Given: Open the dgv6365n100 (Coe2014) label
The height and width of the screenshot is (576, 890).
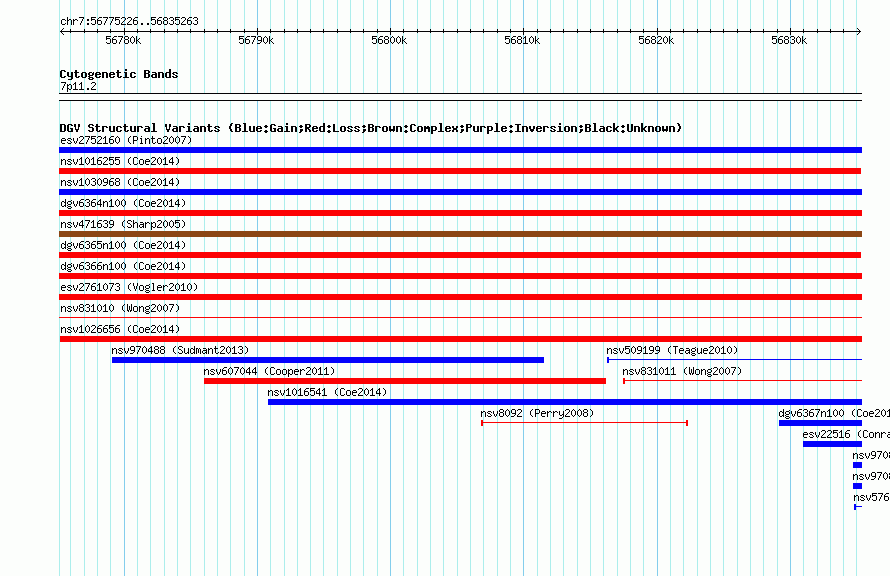Looking at the screenshot, I should tap(123, 245).
